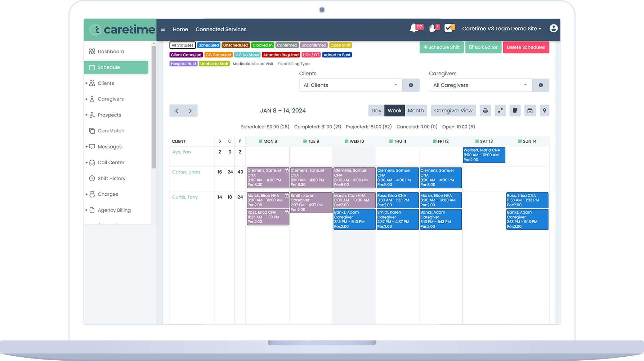Select the All Statuses filter pill

click(x=182, y=45)
